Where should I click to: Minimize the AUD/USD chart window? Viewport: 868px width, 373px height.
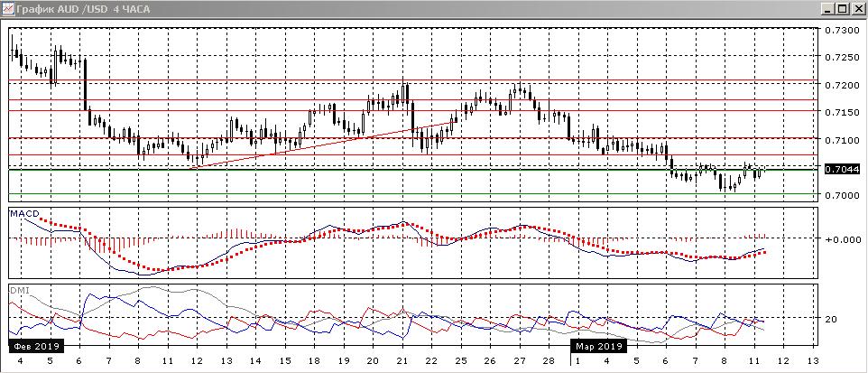coord(829,8)
